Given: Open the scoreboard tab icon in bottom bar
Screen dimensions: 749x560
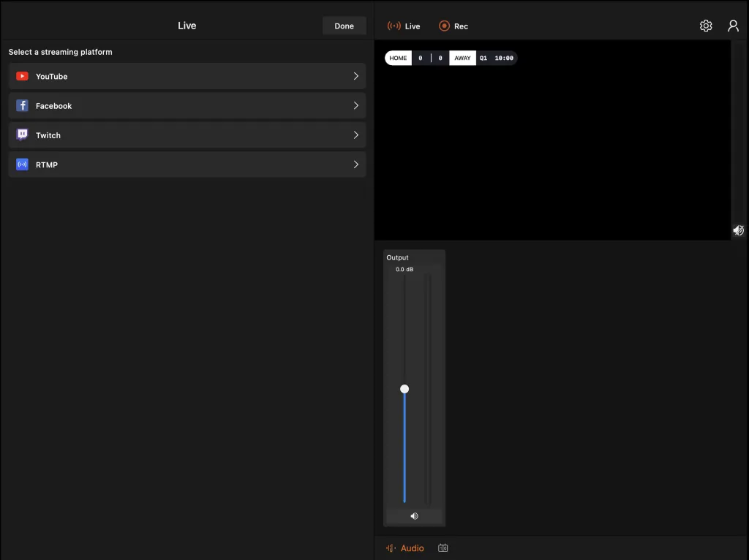Looking at the screenshot, I should (443, 548).
